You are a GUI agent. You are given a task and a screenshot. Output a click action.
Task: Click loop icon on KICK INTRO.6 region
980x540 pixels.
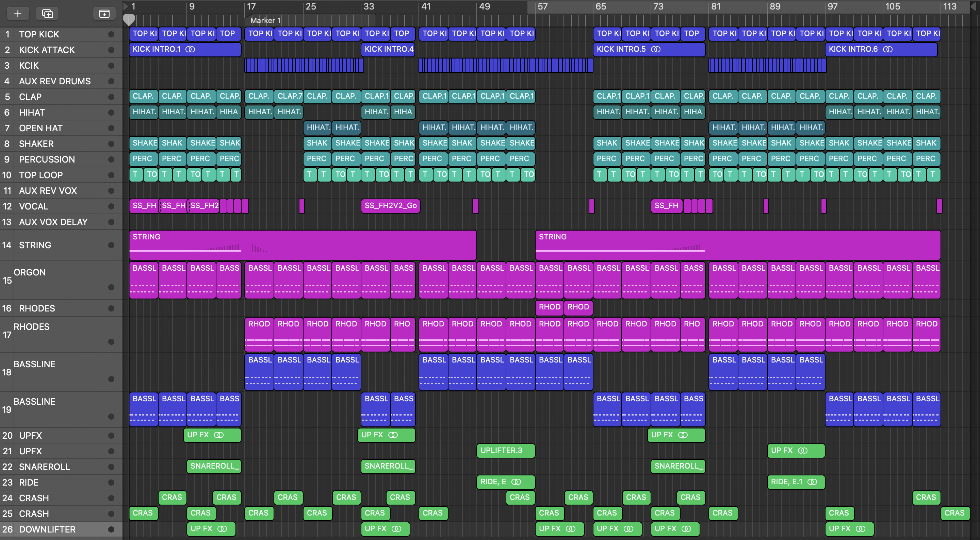[x=887, y=49]
